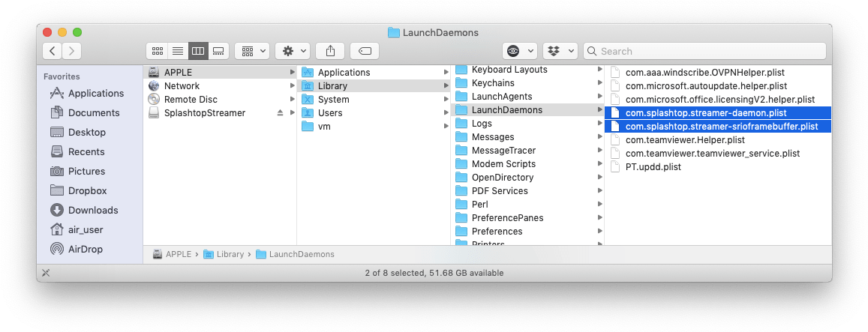Switch to icon view

(158, 51)
